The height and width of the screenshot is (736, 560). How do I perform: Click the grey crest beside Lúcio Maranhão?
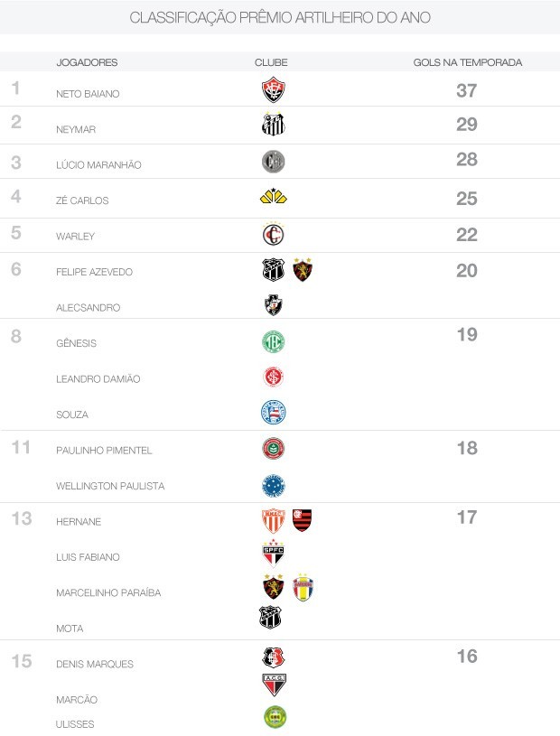(273, 162)
